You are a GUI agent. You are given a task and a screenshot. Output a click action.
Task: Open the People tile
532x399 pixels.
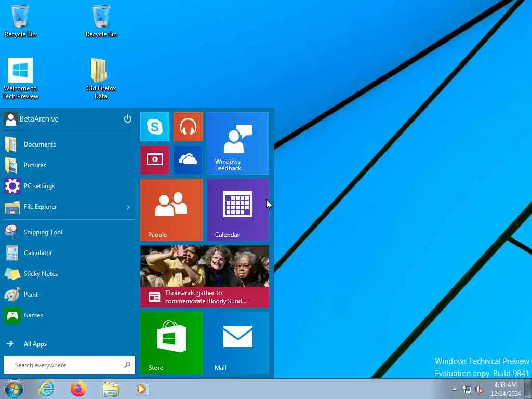(x=171, y=210)
